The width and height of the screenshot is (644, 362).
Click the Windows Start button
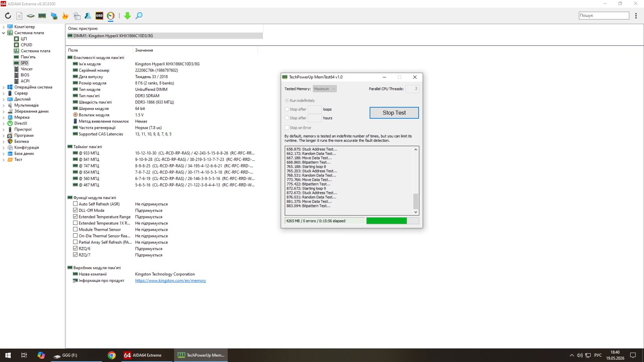coord(8,355)
